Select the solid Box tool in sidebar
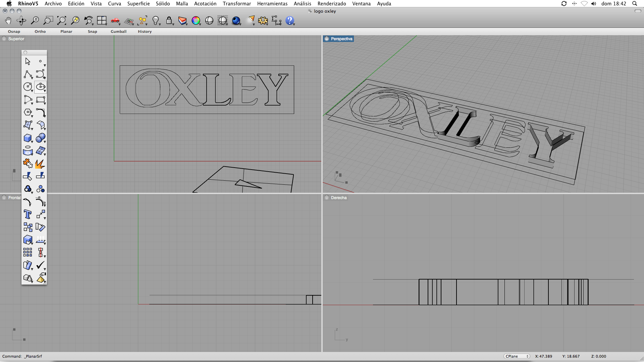 [x=28, y=138]
